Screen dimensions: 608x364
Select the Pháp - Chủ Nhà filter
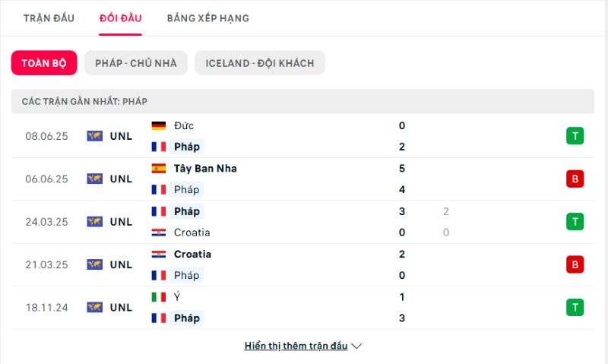click(x=136, y=63)
